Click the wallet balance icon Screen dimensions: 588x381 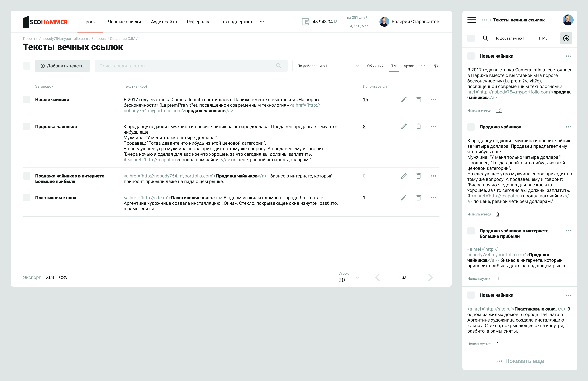coord(305,22)
